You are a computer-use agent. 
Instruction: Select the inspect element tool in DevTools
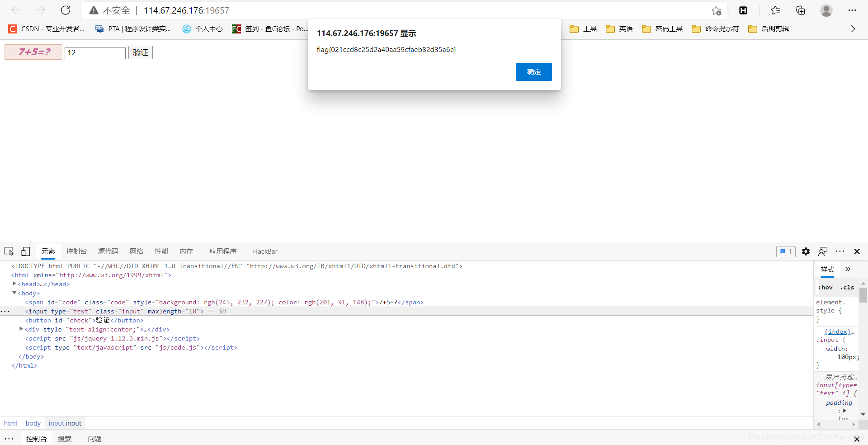[9, 251]
